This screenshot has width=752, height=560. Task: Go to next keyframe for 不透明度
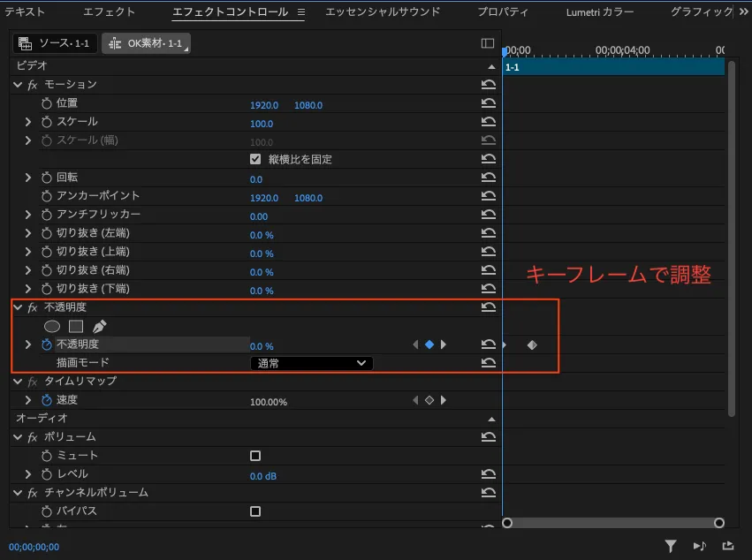[x=444, y=345]
